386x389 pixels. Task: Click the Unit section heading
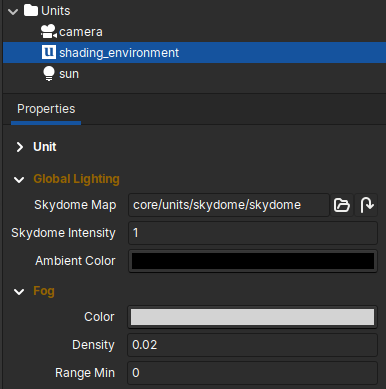coord(45,147)
